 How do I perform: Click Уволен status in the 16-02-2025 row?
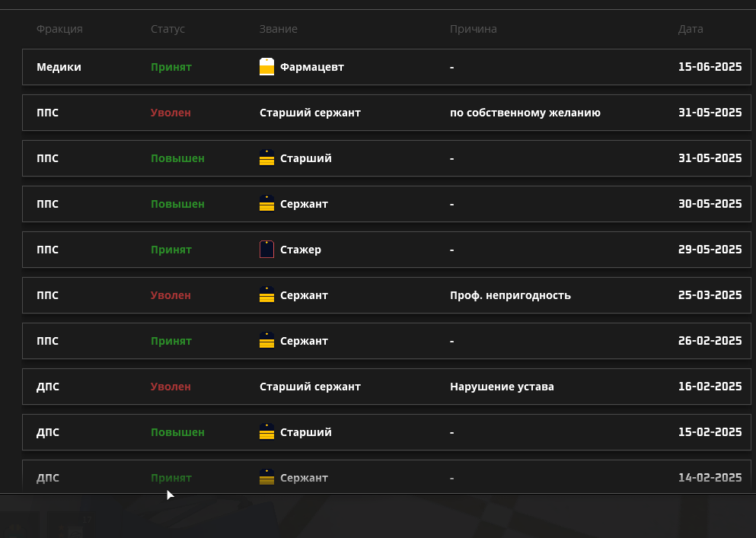coord(171,387)
